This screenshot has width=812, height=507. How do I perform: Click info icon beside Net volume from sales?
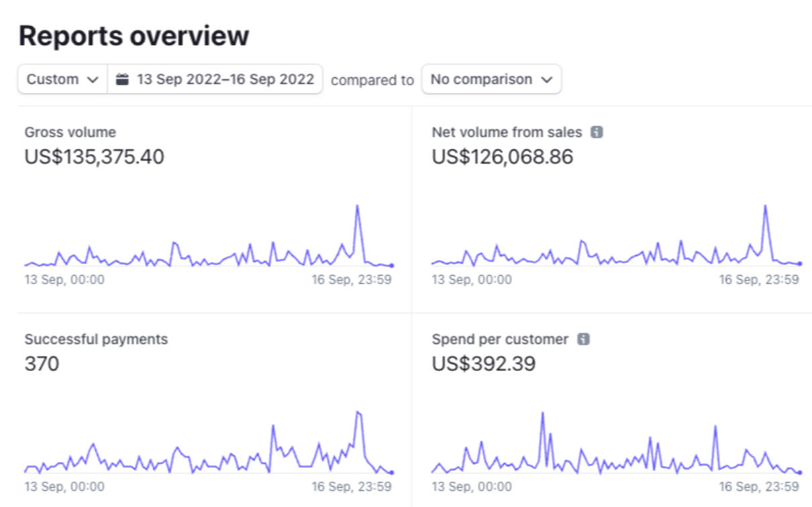[x=596, y=132]
